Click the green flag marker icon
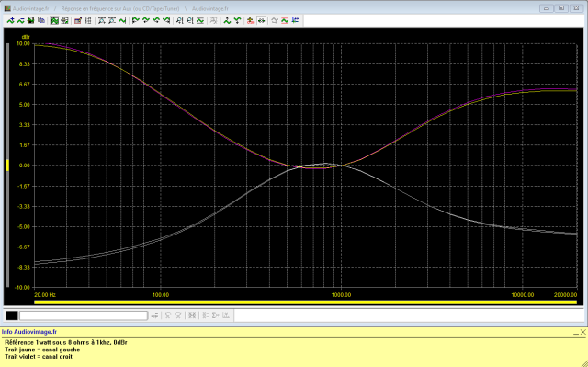Viewport: 588px width, 367px height. [135, 20]
